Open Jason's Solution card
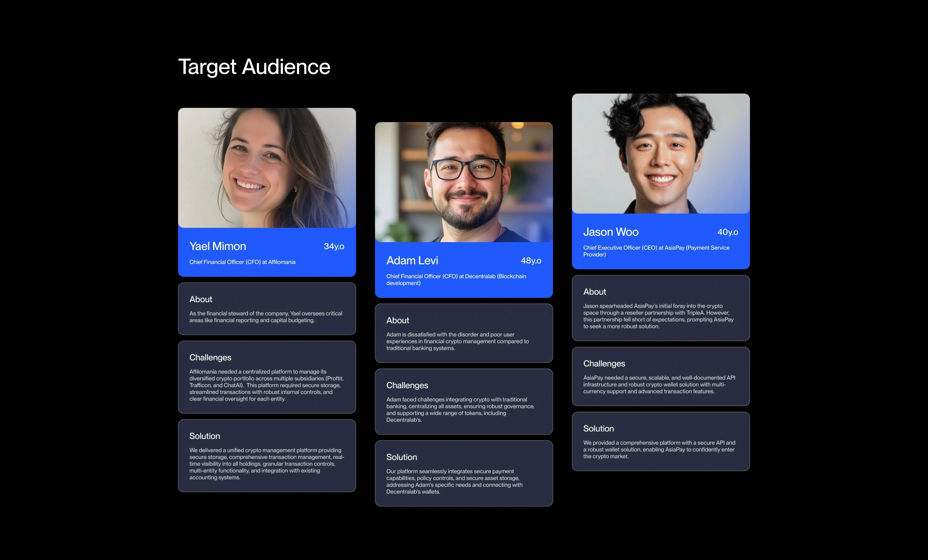The height and width of the screenshot is (560, 928). click(x=661, y=441)
